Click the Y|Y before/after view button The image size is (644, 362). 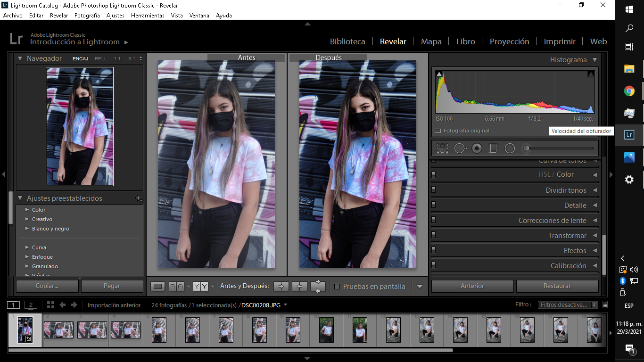click(200, 286)
